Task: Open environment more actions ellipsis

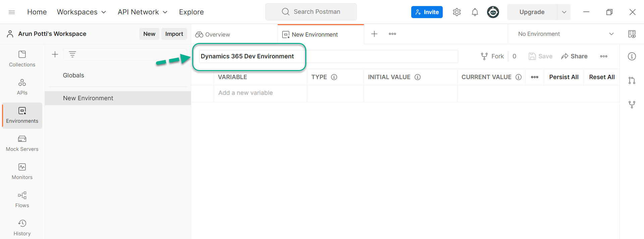Action: (604, 56)
